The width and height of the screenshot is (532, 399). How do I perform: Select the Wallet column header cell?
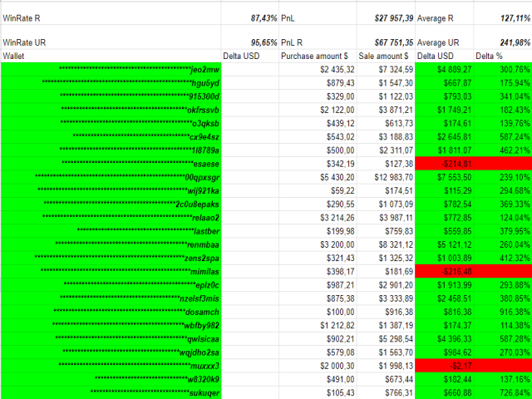[111, 55]
